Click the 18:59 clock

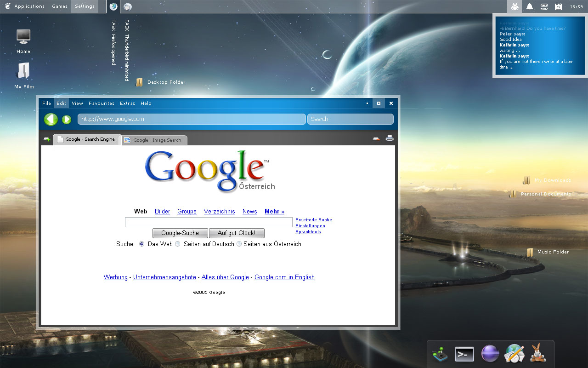coord(576,7)
